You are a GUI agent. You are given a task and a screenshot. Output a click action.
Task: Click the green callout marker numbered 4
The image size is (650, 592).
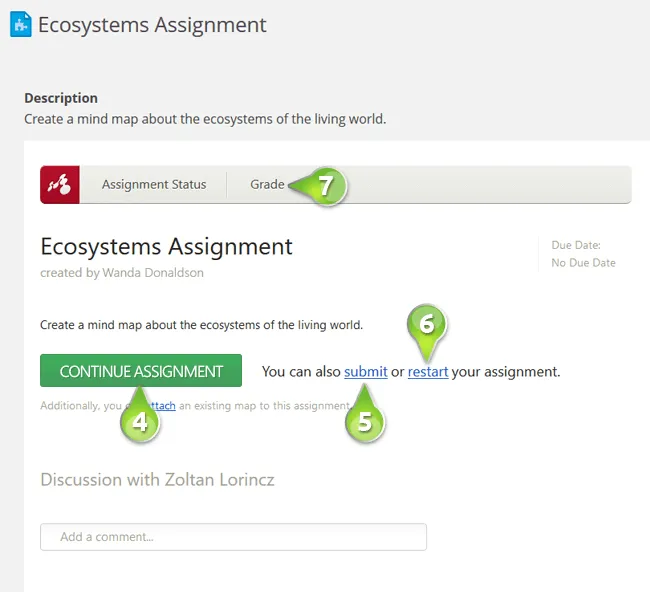[141, 421]
